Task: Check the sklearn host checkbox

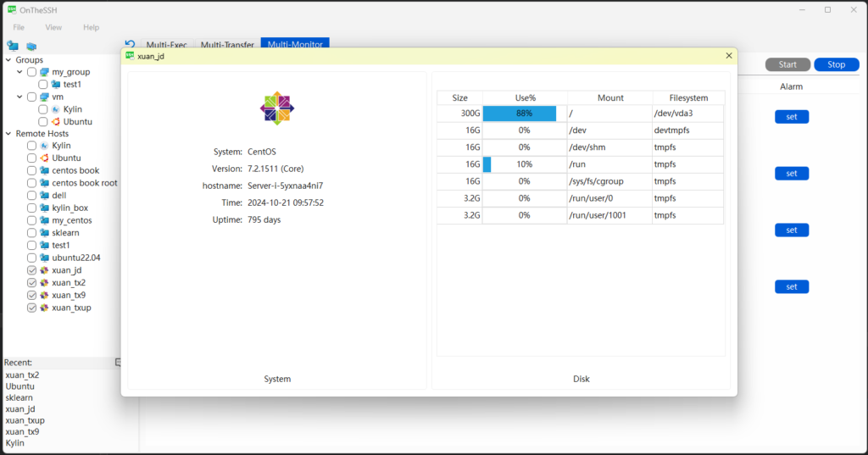Action: click(31, 233)
